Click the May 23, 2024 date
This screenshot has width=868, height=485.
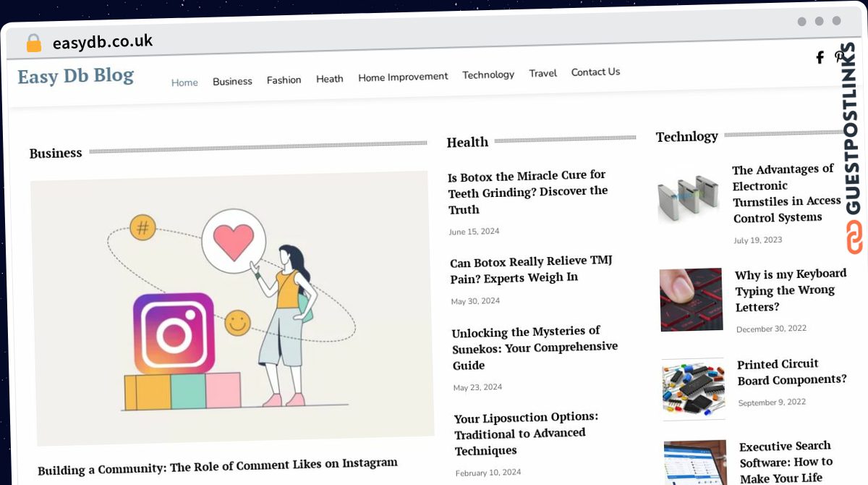[x=477, y=387]
